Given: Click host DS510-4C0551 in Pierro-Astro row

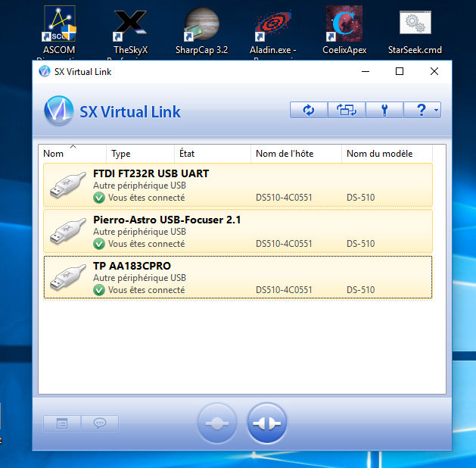Looking at the screenshot, I should point(284,244).
